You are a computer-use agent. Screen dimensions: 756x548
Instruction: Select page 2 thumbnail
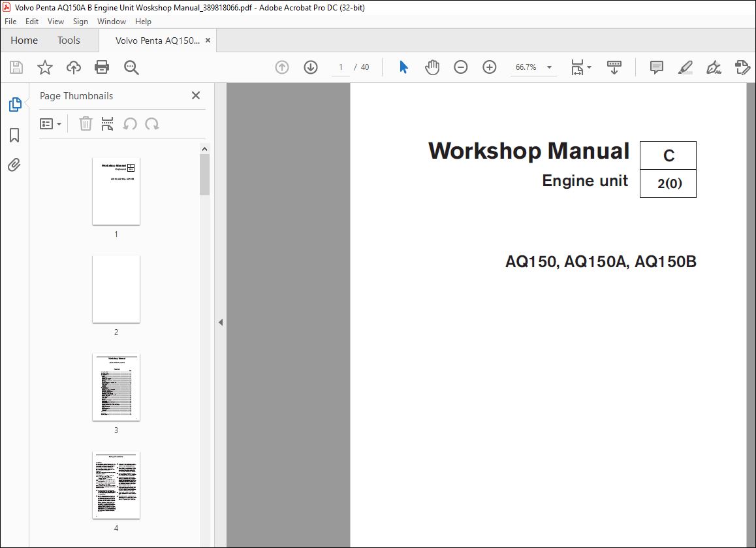pyautogui.click(x=116, y=289)
